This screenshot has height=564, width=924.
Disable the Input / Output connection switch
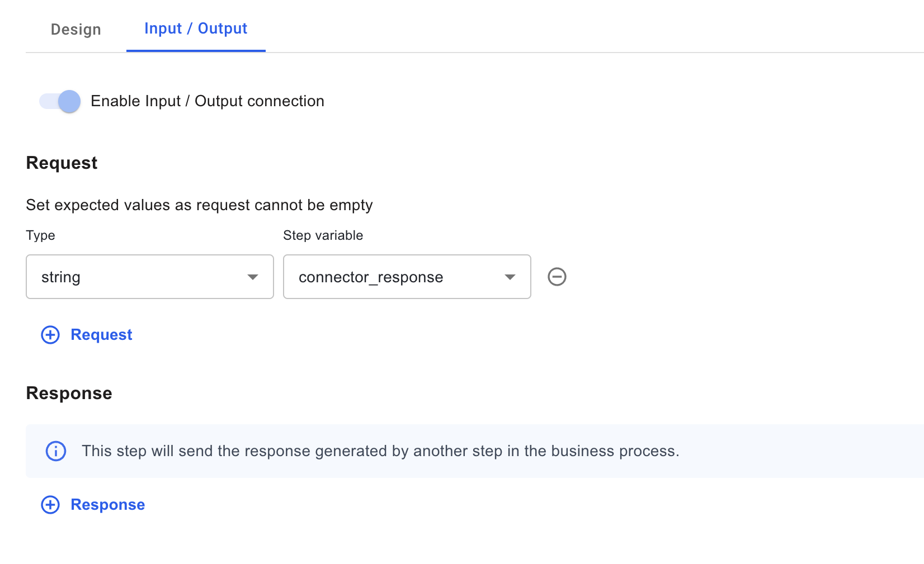coord(60,101)
